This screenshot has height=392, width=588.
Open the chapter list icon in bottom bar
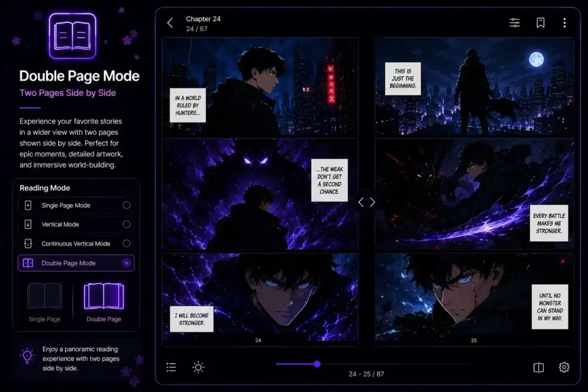click(x=171, y=367)
